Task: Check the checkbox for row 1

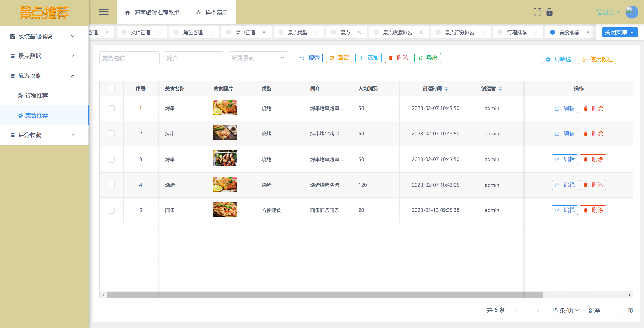Action: [x=111, y=108]
